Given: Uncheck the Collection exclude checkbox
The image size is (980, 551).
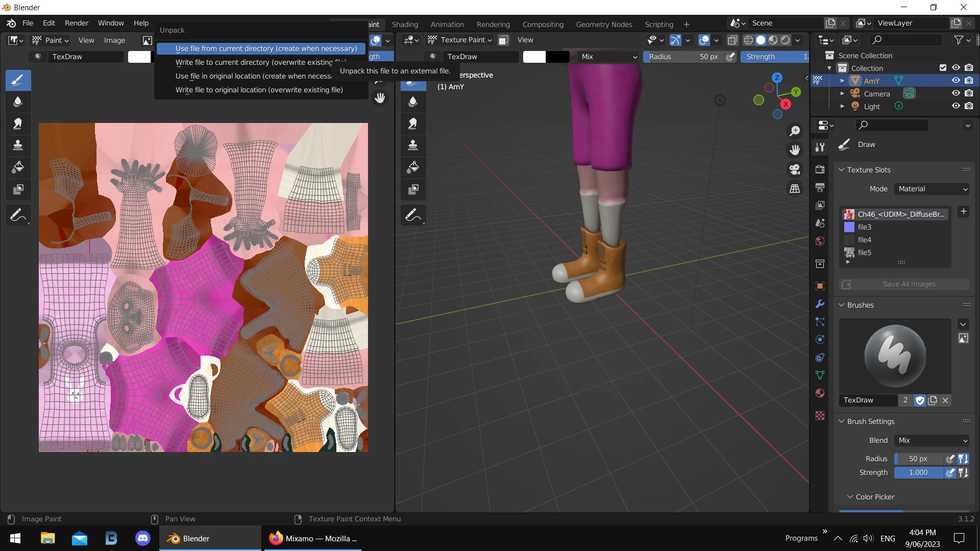Looking at the screenshot, I should pyautogui.click(x=943, y=68).
